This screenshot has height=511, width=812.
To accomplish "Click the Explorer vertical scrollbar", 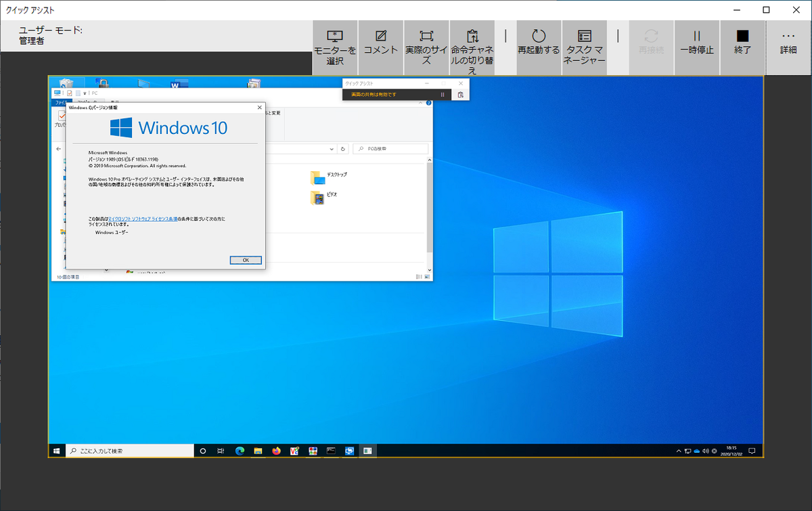I will 429,207.
